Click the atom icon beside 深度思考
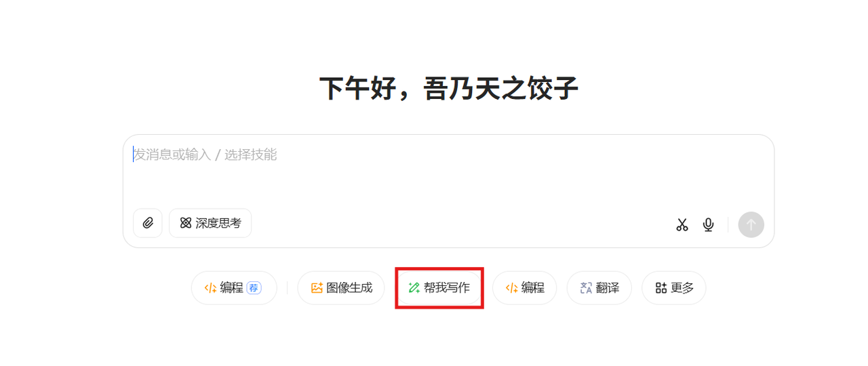Viewport: 868px width, 366px height. click(x=186, y=223)
